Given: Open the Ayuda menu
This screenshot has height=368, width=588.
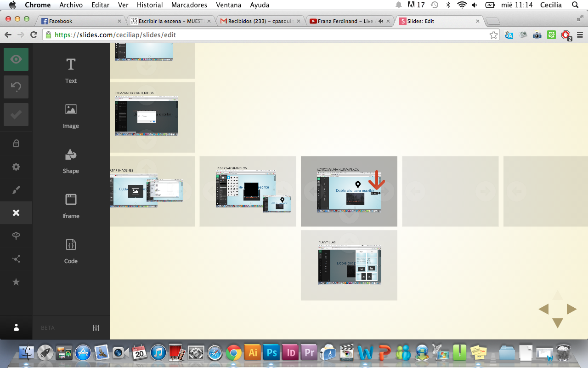Looking at the screenshot, I should click(260, 5).
